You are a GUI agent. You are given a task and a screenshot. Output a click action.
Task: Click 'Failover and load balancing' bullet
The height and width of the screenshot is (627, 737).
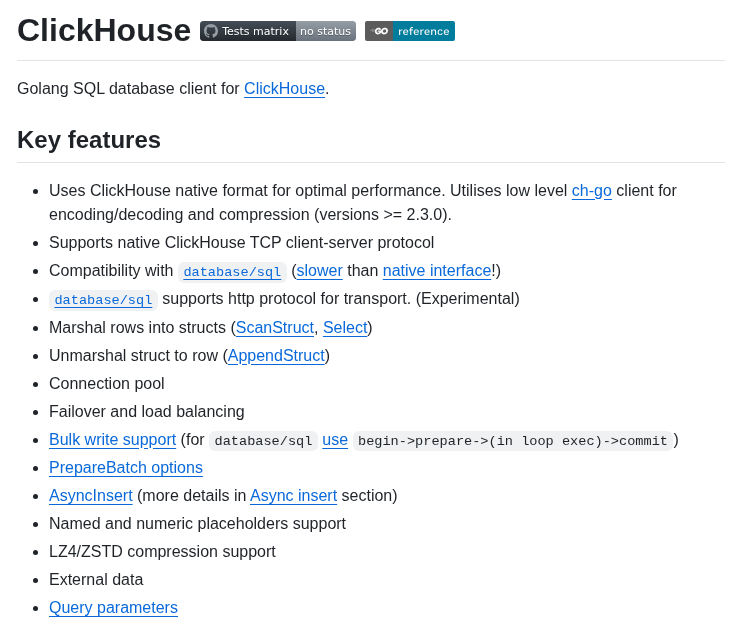147,412
